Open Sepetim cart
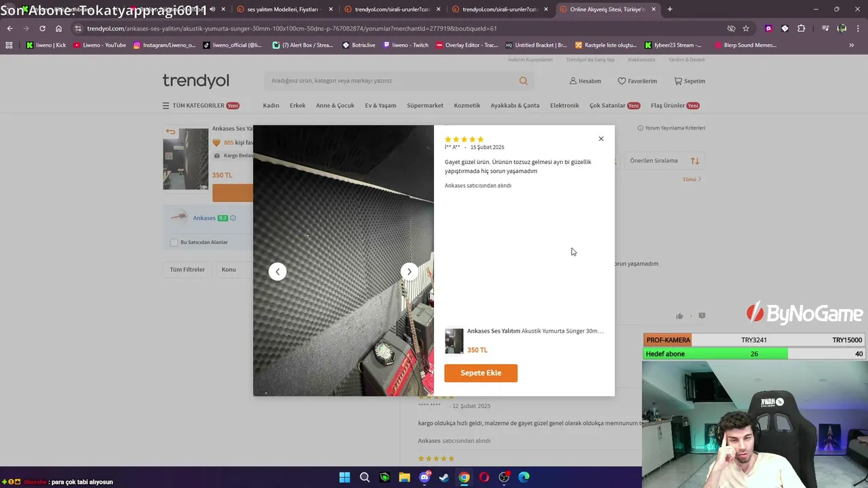This screenshot has width=868, height=488. click(x=690, y=81)
